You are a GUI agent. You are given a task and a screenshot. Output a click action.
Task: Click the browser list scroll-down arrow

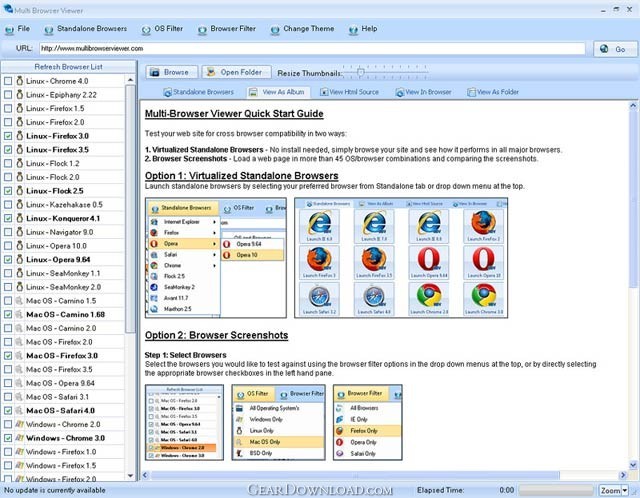(x=130, y=476)
